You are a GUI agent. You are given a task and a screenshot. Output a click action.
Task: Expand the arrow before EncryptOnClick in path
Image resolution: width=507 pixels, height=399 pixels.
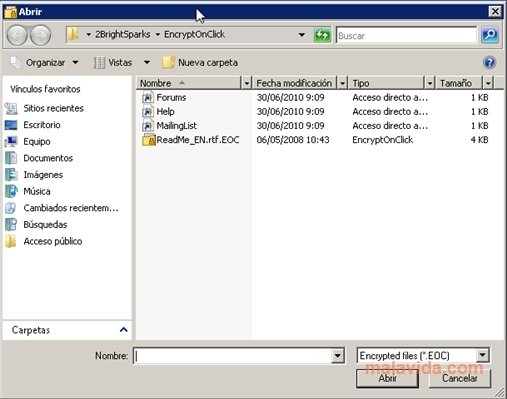coord(158,34)
